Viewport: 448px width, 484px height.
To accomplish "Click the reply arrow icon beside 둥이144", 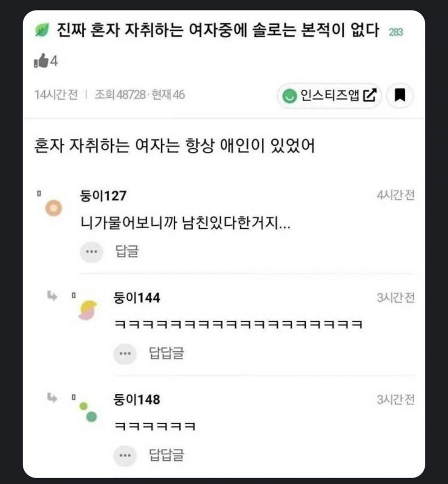I will click(x=52, y=296).
